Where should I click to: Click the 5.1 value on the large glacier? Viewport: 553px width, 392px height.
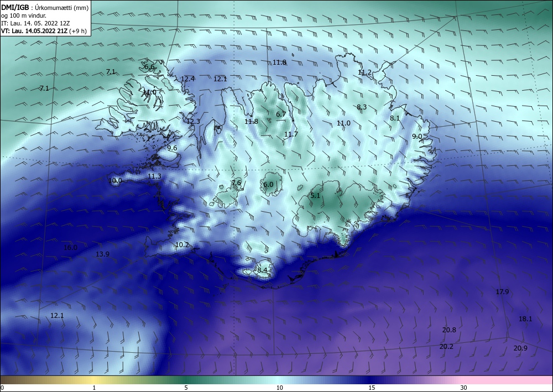pyautogui.click(x=315, y=195)
